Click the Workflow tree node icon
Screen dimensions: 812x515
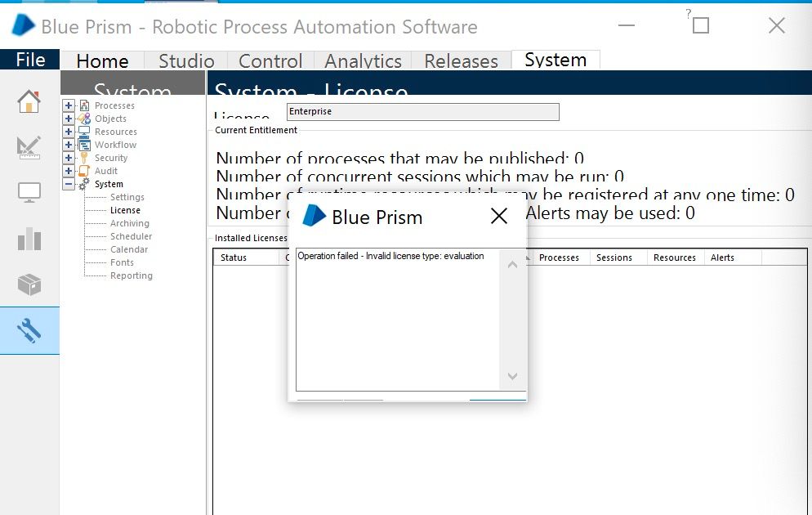pyautogui.click(x=84, y=145)
